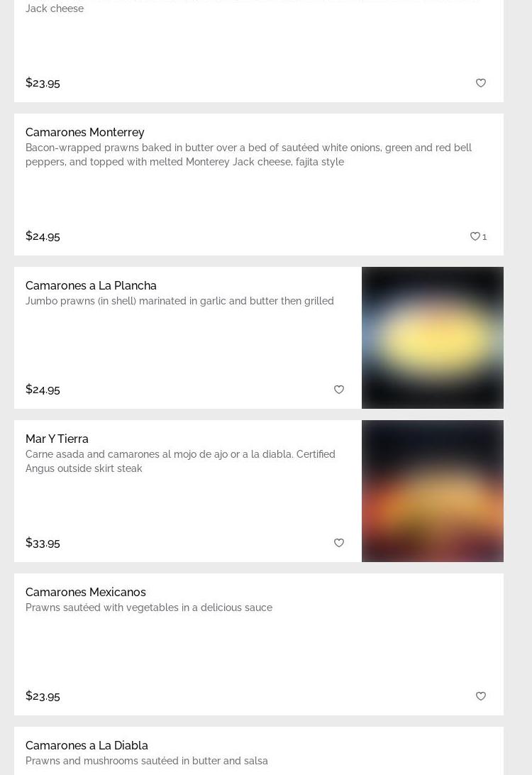Click the $23.95 Camarones Mexicanos price
The height and width of the screenshot is (775, 532).
pyautogui.click(x=43, y=696)
